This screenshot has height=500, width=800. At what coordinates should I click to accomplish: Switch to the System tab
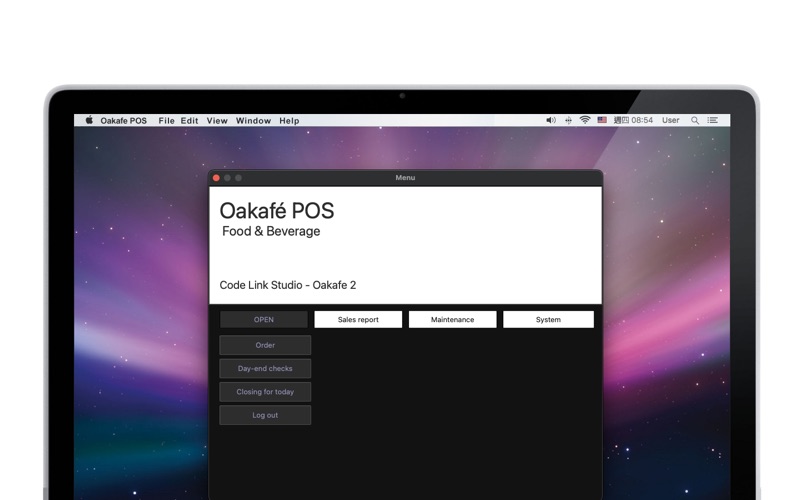coord(548,319)
